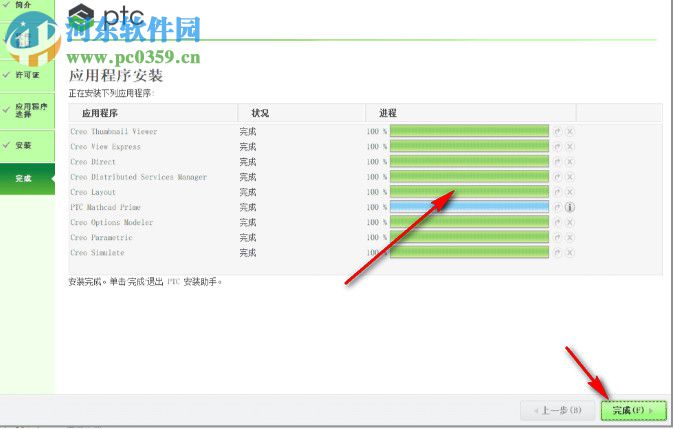Click the cancel X icon for Creo Thumbnail Viewer
673x429 pixels.
click(x=570, y=132)
